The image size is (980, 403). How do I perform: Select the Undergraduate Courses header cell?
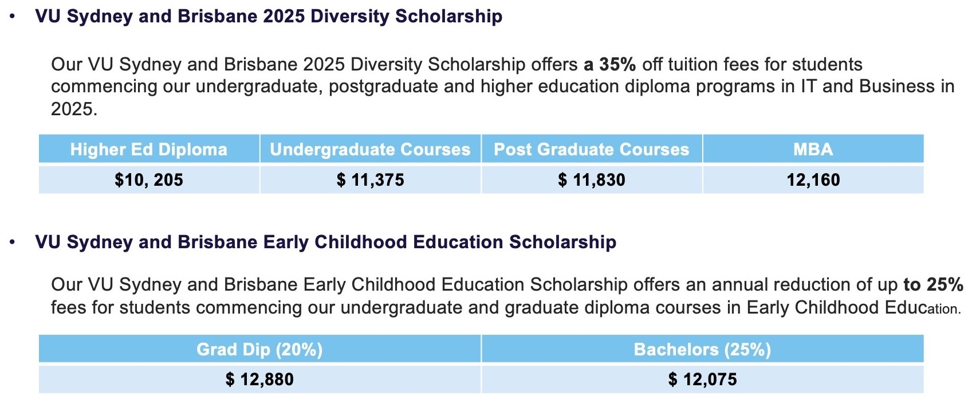coord(370,150)
